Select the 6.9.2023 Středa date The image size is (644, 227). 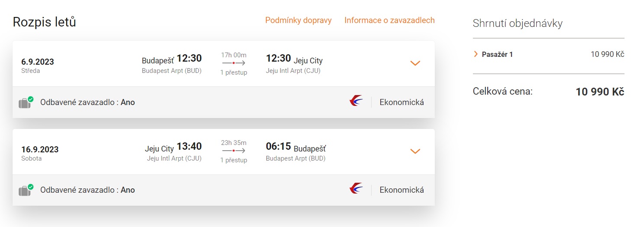click(38, 65)
